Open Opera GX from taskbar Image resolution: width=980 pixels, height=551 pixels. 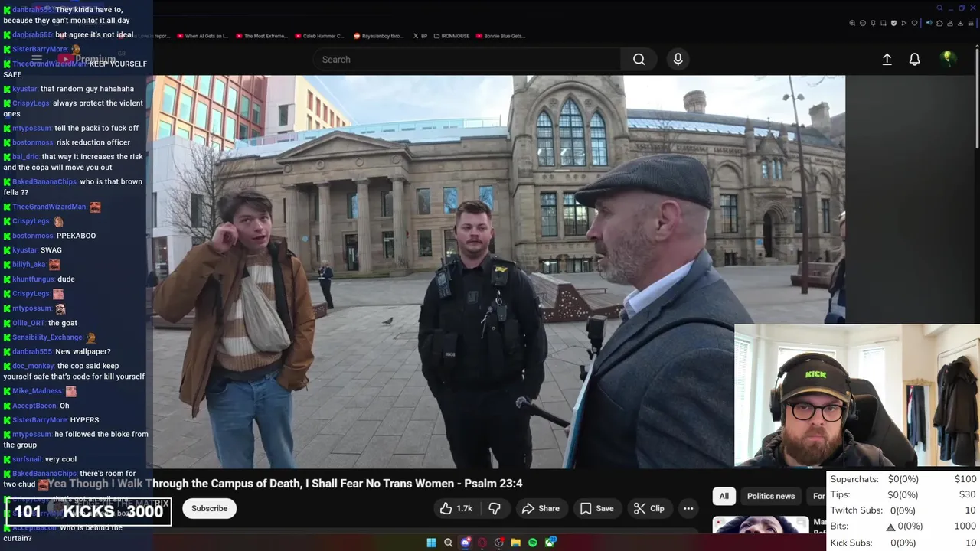coord(482,543)
